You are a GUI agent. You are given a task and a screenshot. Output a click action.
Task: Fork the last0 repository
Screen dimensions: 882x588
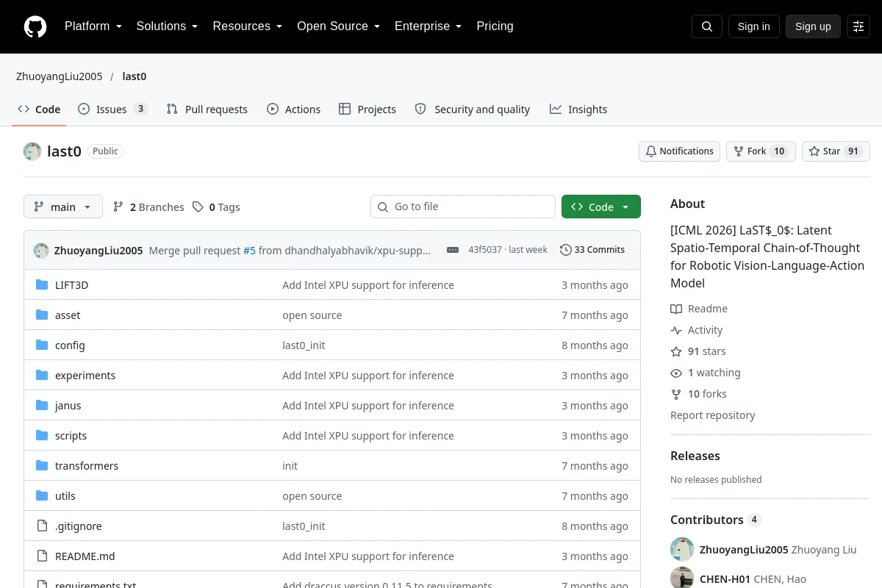[x=761, y=151]
